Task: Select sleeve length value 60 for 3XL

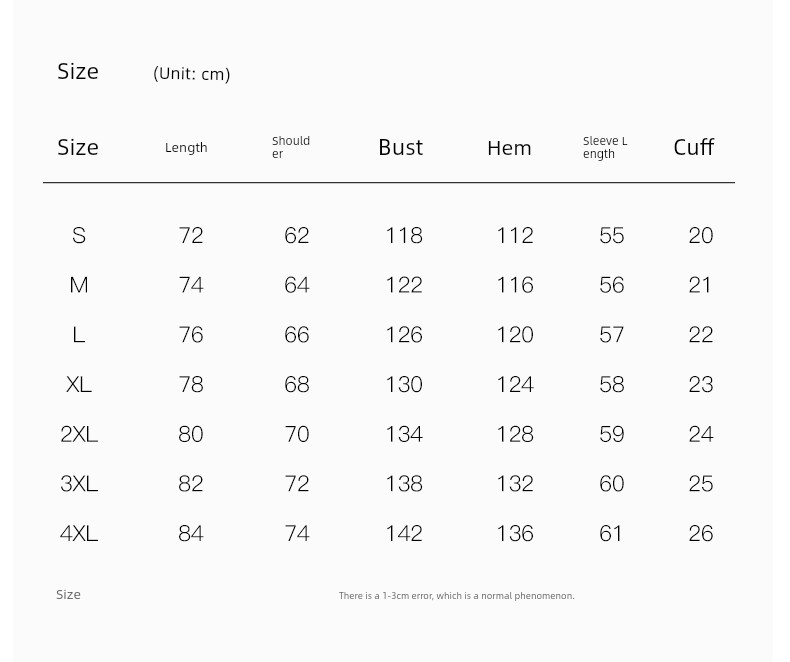Action: click(612, 484)
